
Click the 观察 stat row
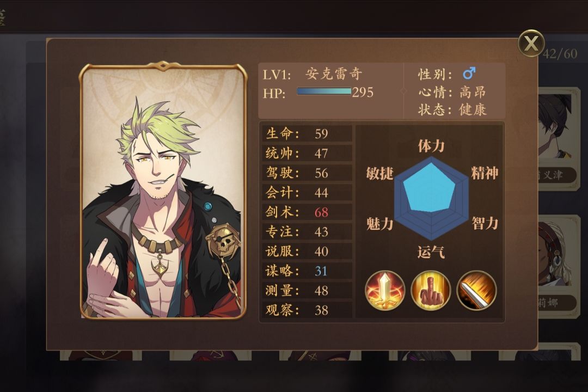click(307, 310)
